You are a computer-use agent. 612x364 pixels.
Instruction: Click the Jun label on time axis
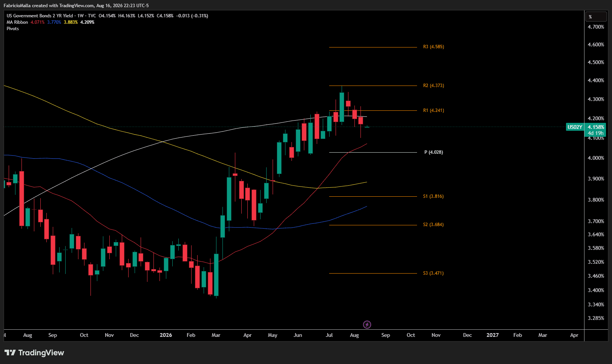[298, 335]
